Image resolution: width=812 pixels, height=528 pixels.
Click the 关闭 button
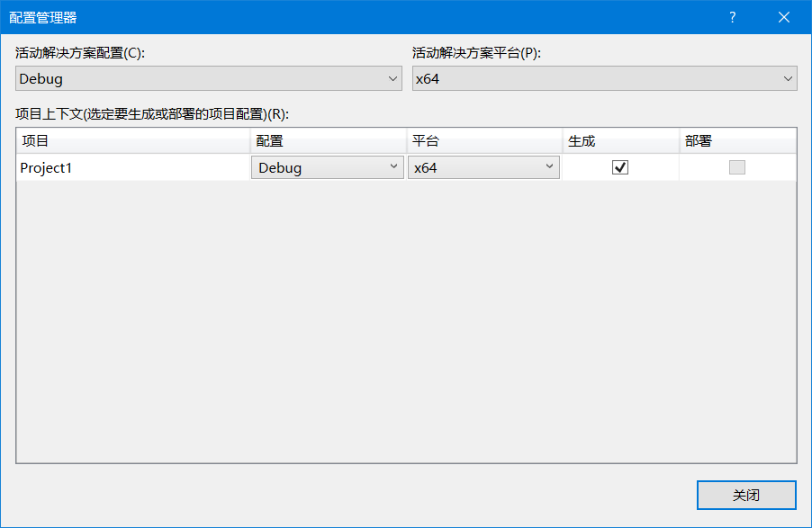pos(746,495)
